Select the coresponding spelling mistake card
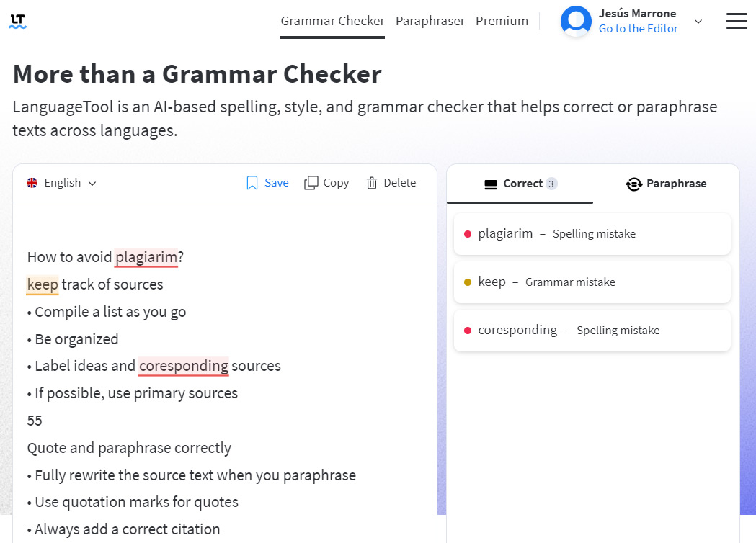 (592, 330)
